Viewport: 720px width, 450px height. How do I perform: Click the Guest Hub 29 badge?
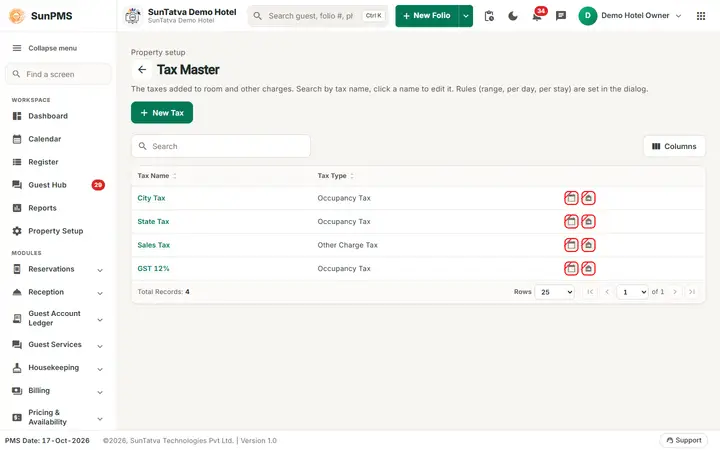click(x=98, y=185)
